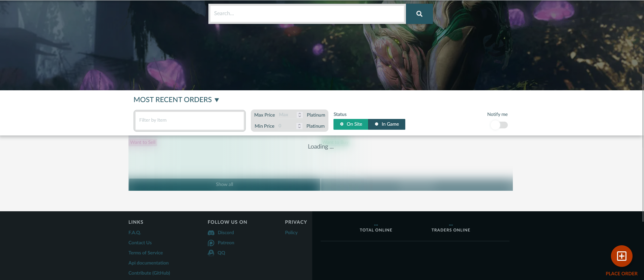Open the privacy Policy link

(291, 232)
